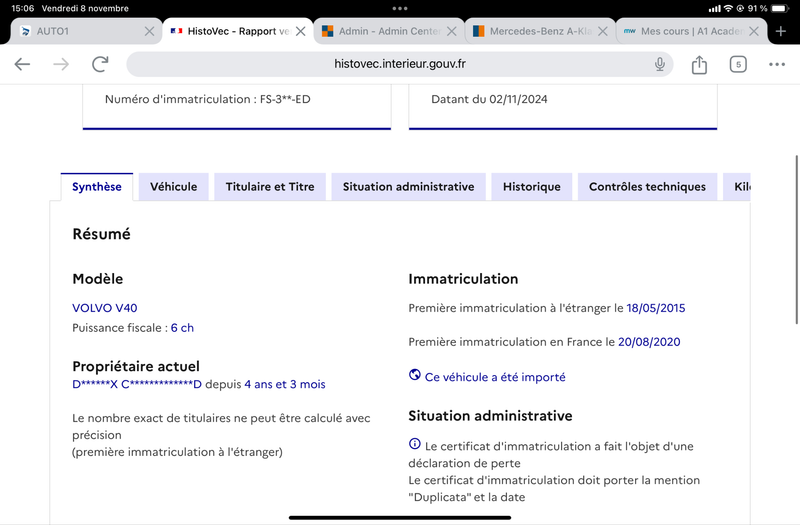800x525 pixels.
Task: Open the Titulaire et Titre tab
Action: [270, 187]
